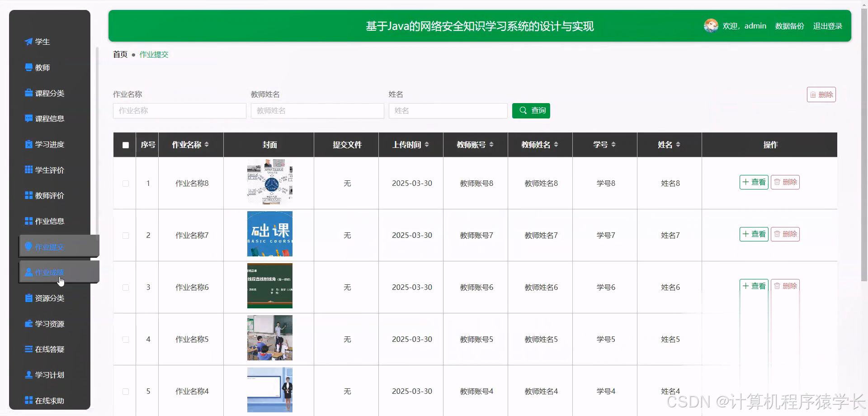
Task: Select the checkbox next to 作业名称6
Action: coord(125,287)
